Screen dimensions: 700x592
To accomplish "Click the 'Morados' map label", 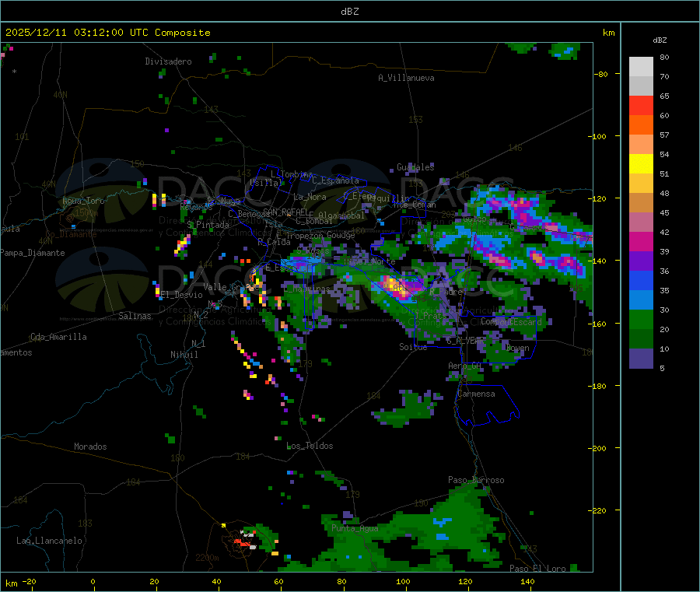I will [90, 447].
